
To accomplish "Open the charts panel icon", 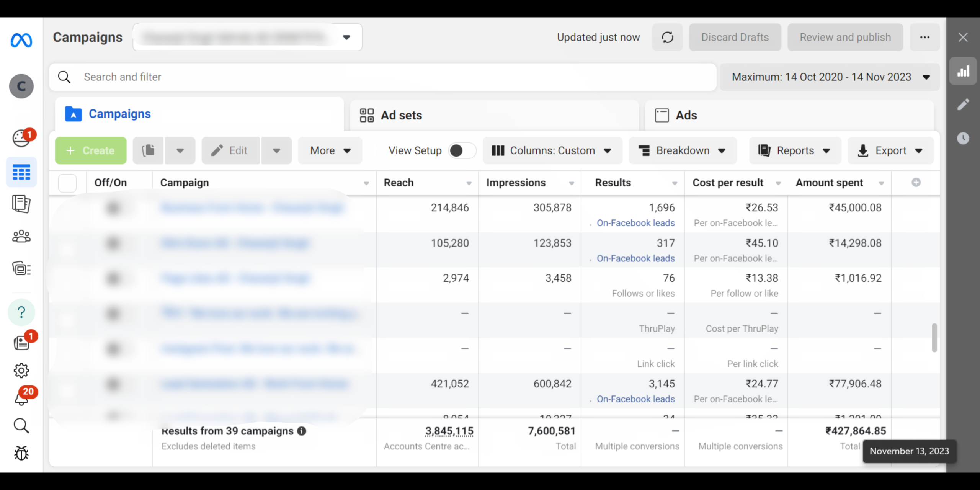I will (963, 71).
